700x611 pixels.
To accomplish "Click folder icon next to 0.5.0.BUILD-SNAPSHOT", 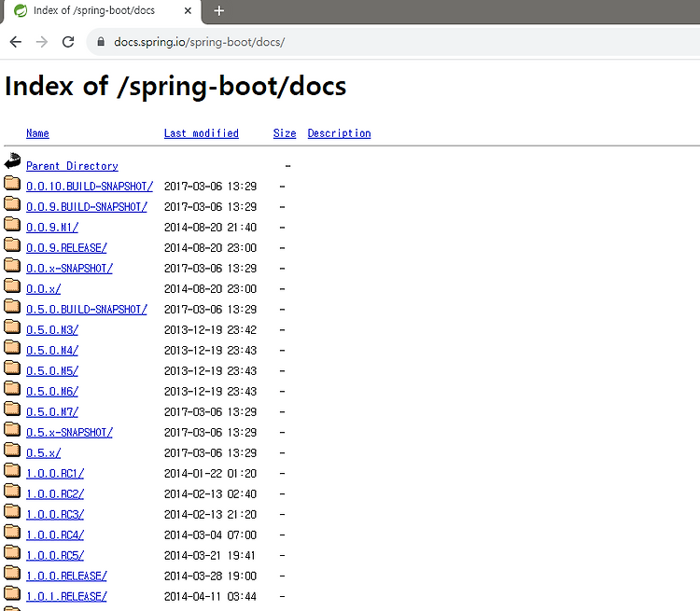I will [x=12, y=306].
